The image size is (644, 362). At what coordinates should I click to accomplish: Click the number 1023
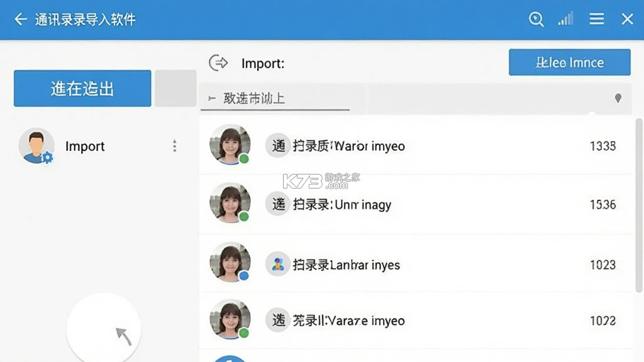[x=602, y=265]
